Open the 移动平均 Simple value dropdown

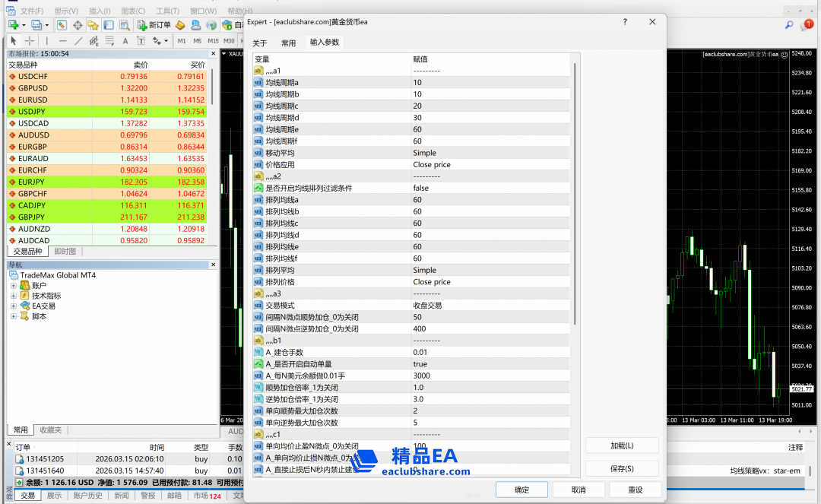pyautogui.click(x=490, y=153)
